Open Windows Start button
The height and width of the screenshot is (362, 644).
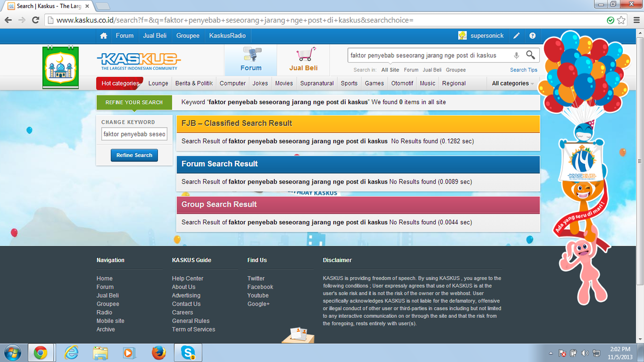point(12,352)
